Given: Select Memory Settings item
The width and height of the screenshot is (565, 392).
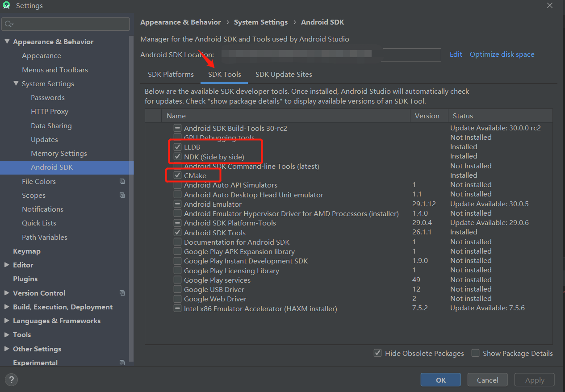Looking at the screenshot, I should pos(59,153).
